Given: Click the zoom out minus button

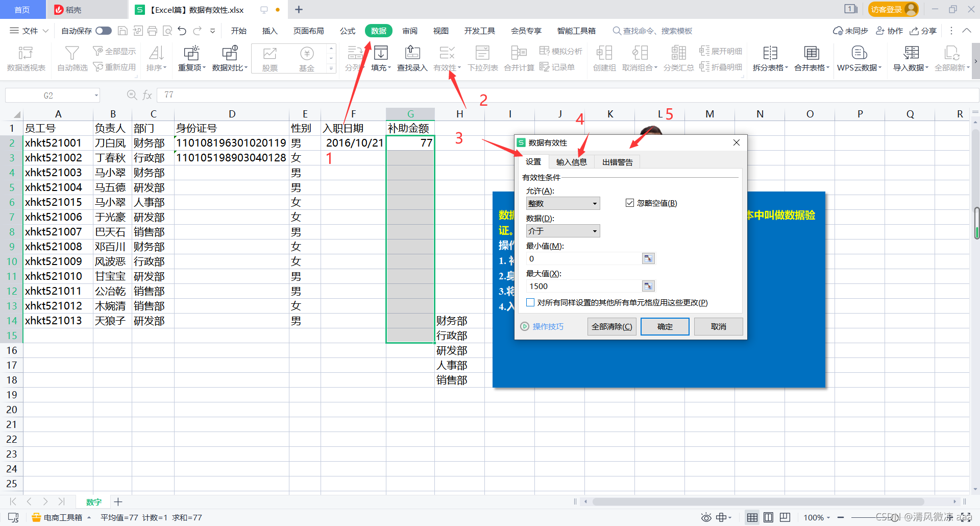Looking at the screenshot, I should (841, 517).
